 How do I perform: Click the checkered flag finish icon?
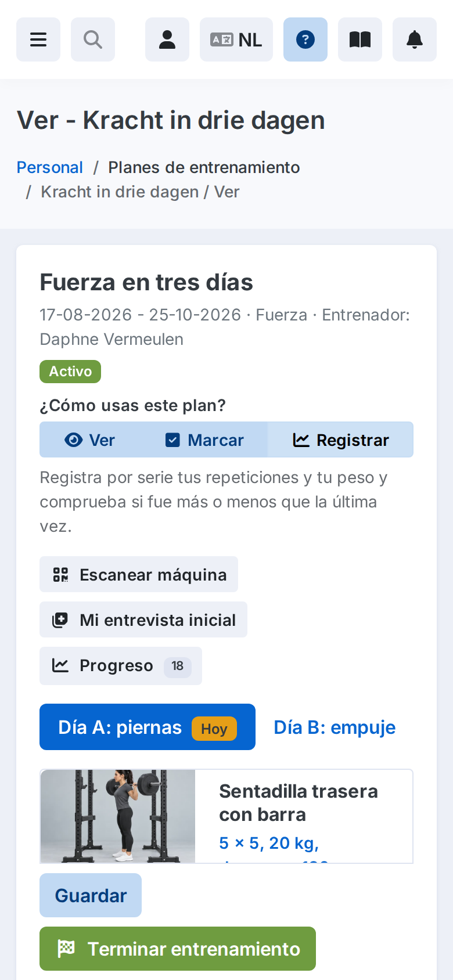coord(66,949)
